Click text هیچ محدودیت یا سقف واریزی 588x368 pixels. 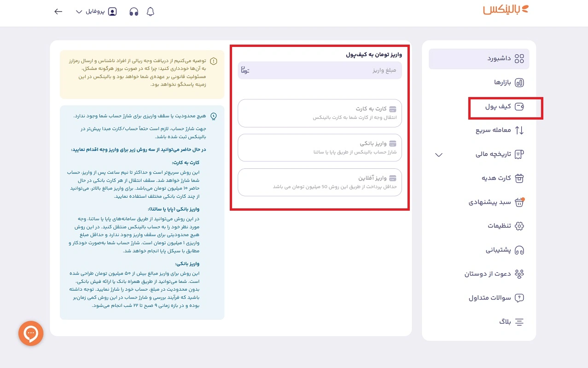click(x=140, y=116)
